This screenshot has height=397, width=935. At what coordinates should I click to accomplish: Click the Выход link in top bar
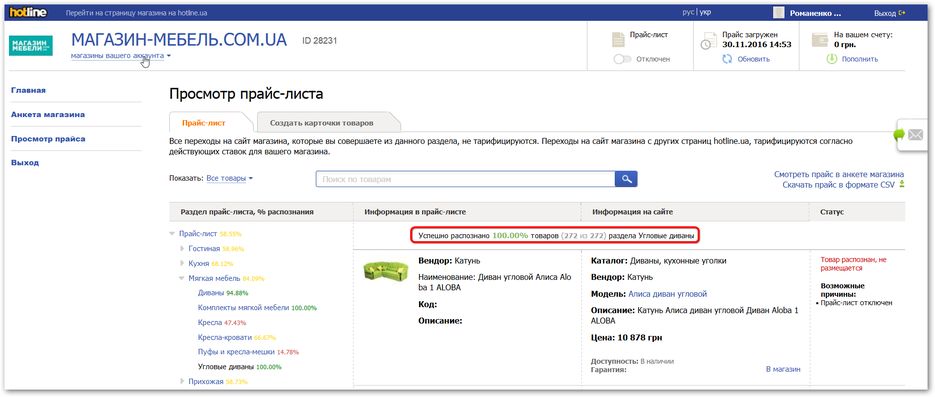coord(885,13)
